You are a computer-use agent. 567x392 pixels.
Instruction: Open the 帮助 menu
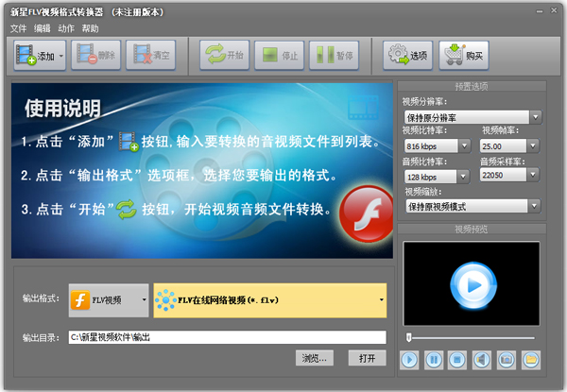90,28
